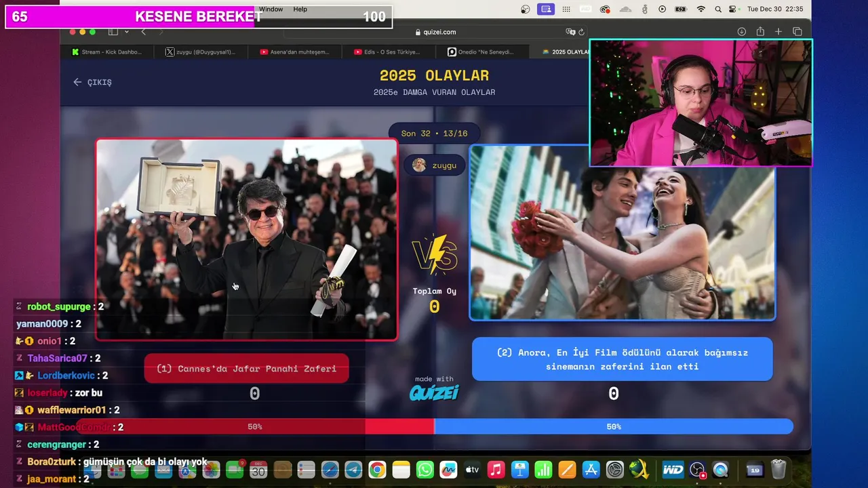The height and width of the screenshot is (488, 868).
Task: Show the tab overview
Action: pyautogui.click(x=797, y=32)
